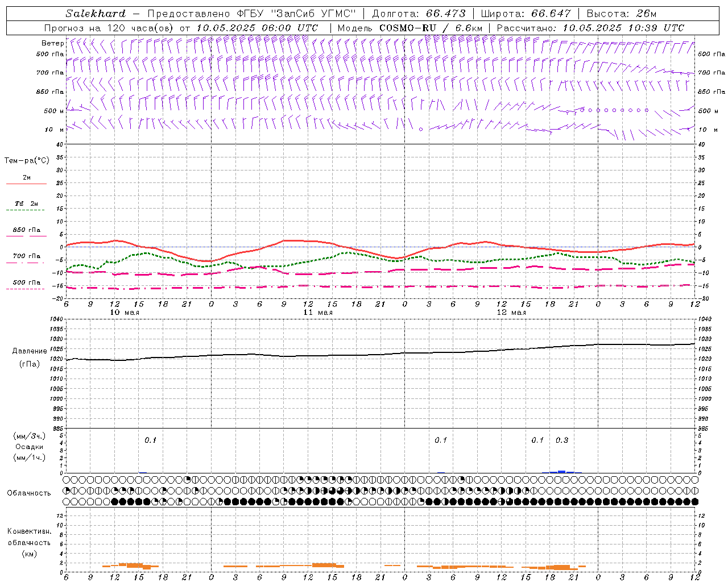Click "500 гПа" entry in temperature legend

pos(27,282)
